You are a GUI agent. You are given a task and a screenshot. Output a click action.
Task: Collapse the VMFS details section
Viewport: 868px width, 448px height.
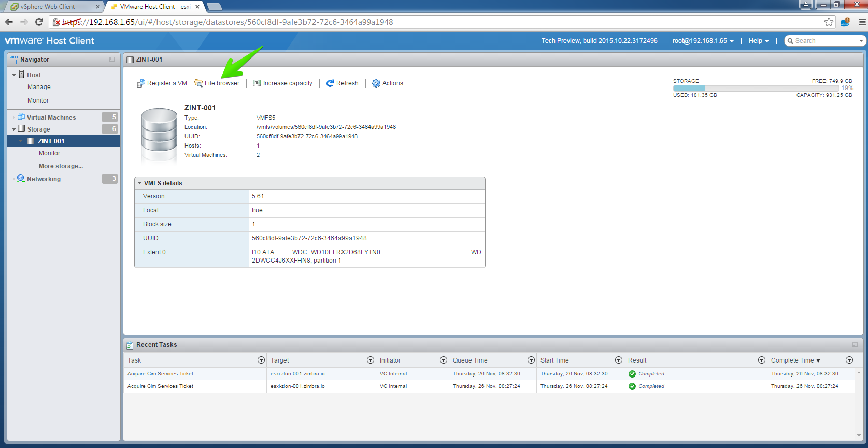139,183
